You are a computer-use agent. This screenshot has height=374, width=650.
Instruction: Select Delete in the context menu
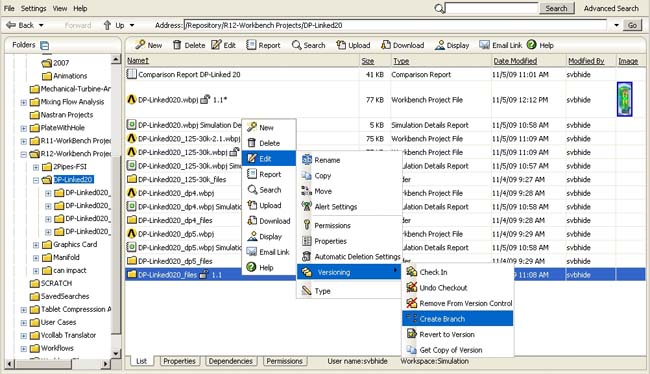click(x=269, y=143)
